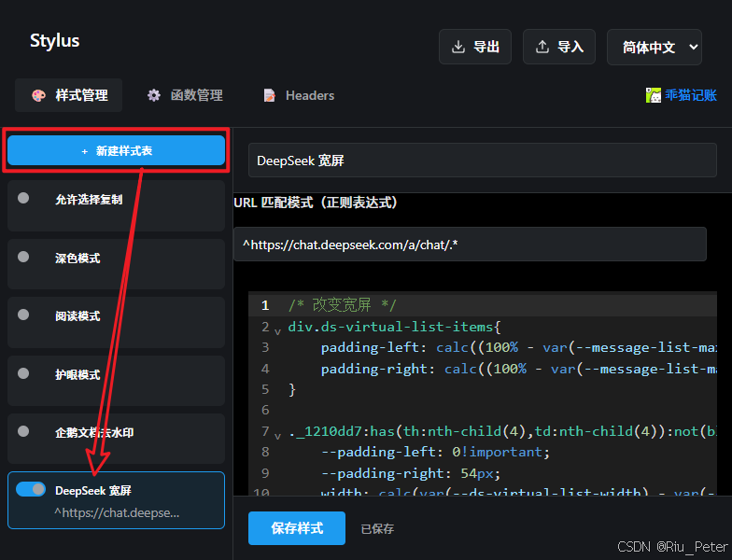Image resolution: width=732 pixels, height=560 pixels.
Task: Switch on the 护眼模式 toggle
Action: 23,373
